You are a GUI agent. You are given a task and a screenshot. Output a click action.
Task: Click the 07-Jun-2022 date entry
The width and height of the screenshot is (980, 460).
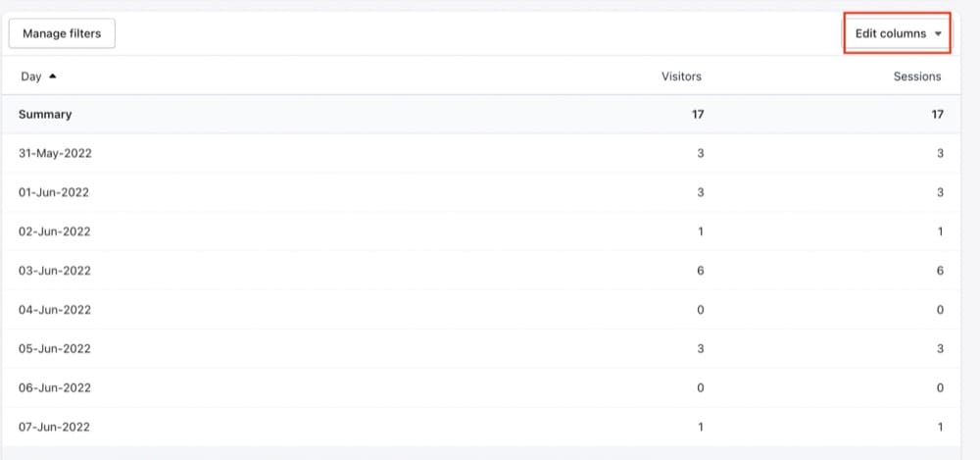pyautogui.click(x=54, y=427)
